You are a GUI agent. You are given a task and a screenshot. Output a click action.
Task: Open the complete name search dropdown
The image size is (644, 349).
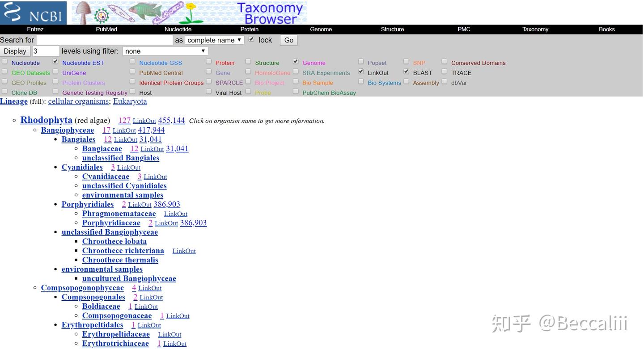click(x=214, y=40)
